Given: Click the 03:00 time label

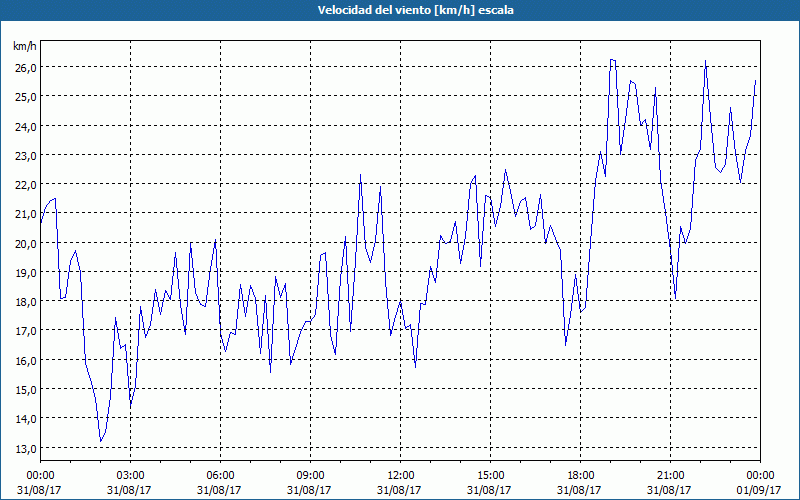Looking at the screenshot, I should 130,475.
